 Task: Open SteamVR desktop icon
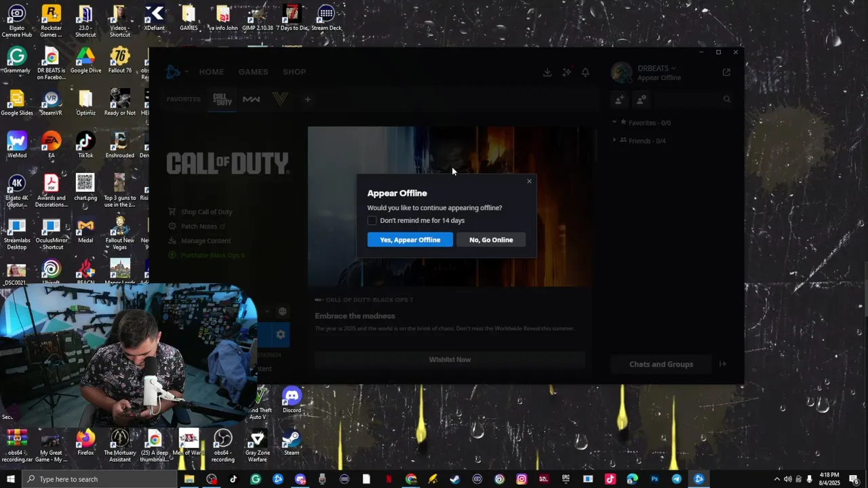51,103
